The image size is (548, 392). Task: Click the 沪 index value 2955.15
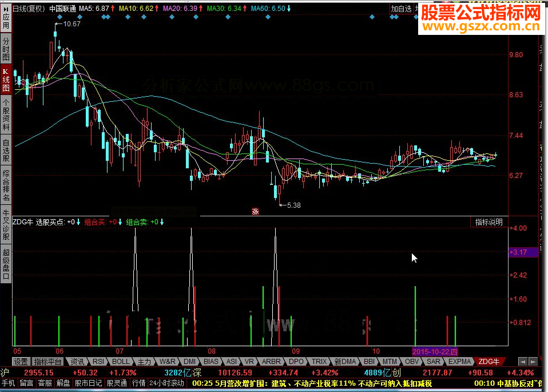[39, 373]
